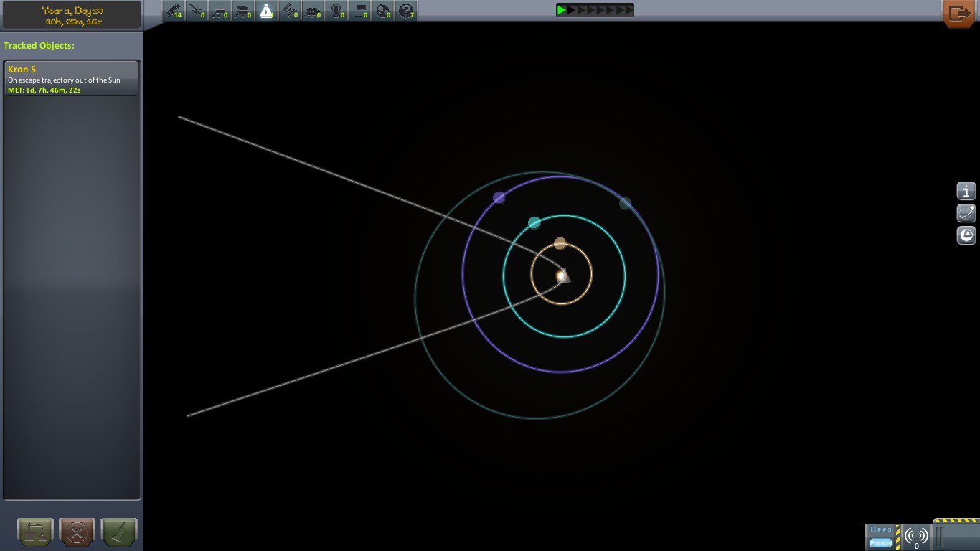Click the asteroid space object filter icon
Image resolution: width=980 pixels, height=551 pixels.
(x=383, y=11)
